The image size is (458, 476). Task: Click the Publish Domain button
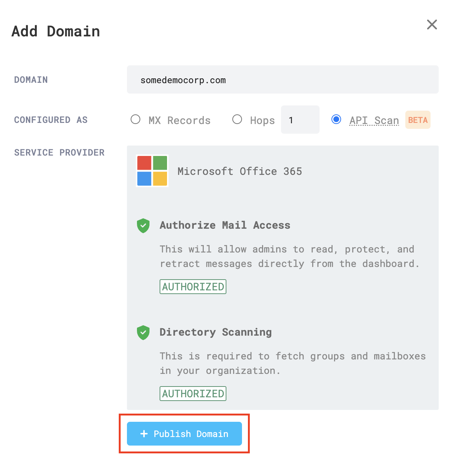pos(184,434)
